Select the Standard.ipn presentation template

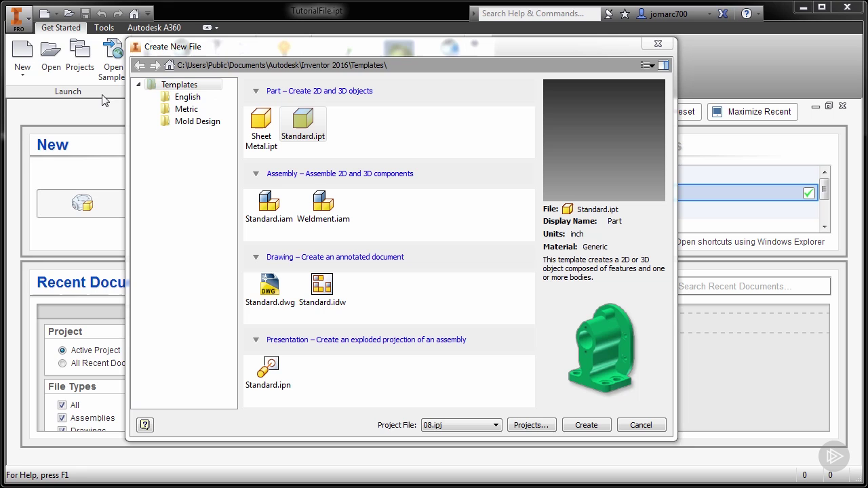[x=268, y=373]
